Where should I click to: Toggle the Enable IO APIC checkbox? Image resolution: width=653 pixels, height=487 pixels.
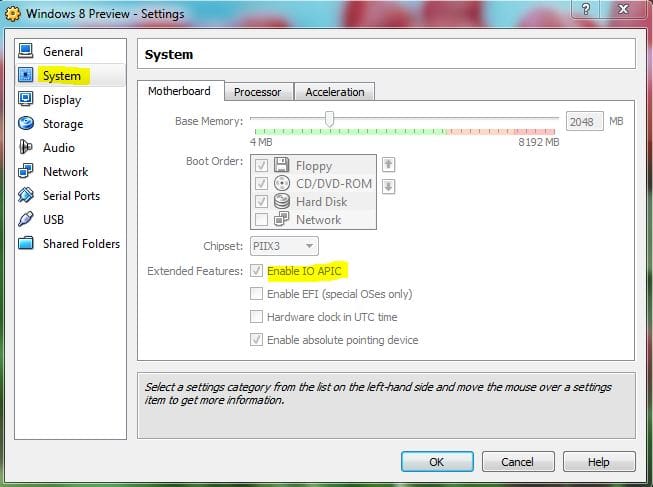pos(257,271)
